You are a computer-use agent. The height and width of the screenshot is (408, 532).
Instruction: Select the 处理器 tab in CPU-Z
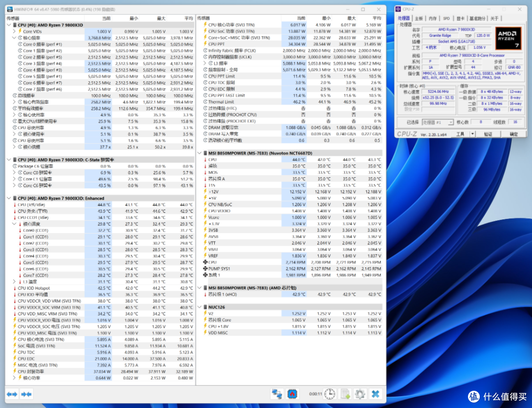tap(404, 18)
